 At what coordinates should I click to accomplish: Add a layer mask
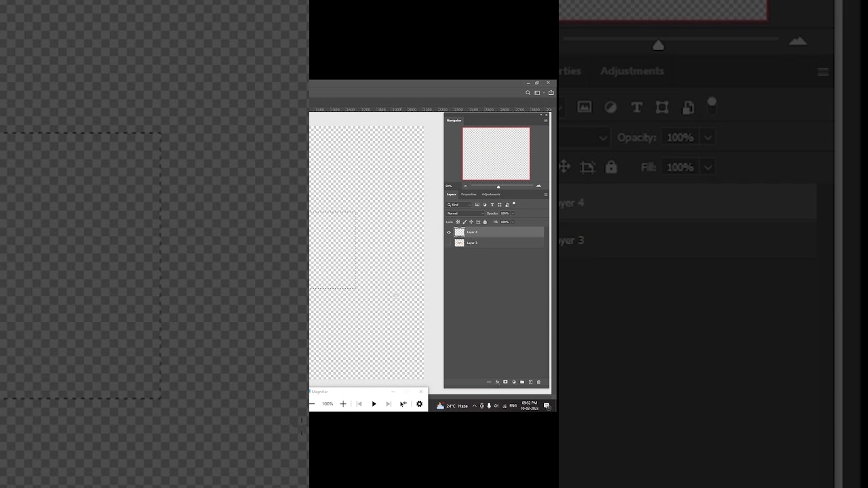tap(505, 382)
